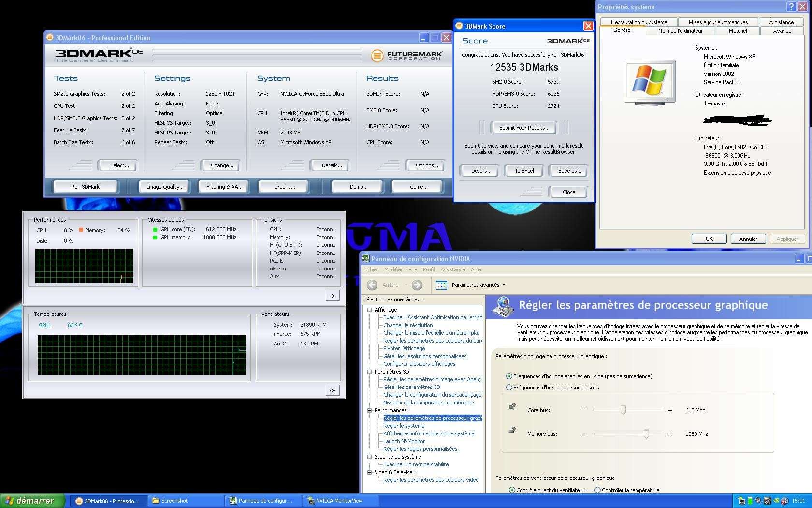
Task: Click the NVIDIA eye icon in system tray
Action: coord(775,501)
